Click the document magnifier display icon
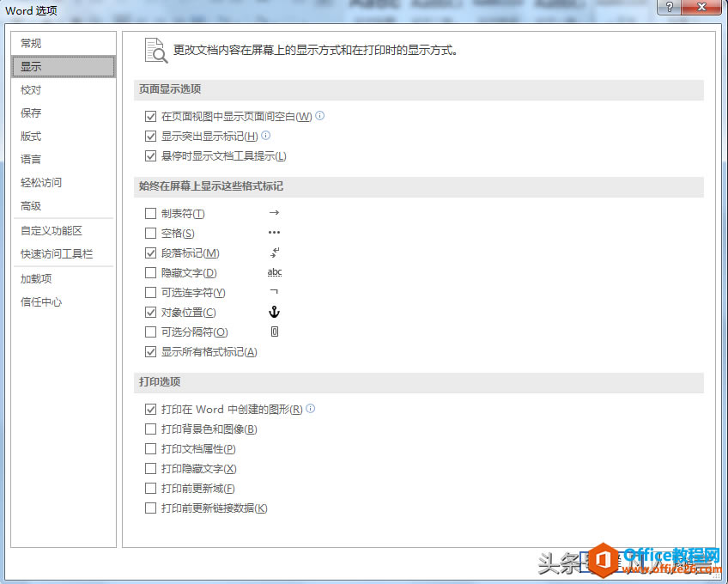Viewport: 728px width, 584px height. [x=156, y=50]
